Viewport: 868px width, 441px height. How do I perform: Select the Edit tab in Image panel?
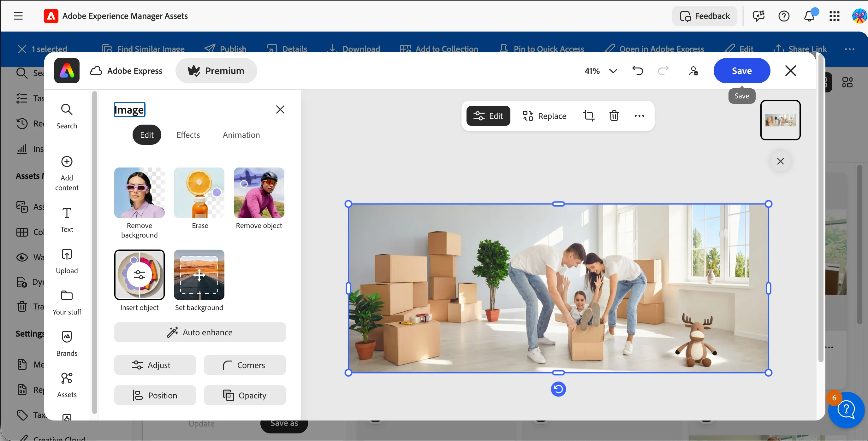coord(146,135)
